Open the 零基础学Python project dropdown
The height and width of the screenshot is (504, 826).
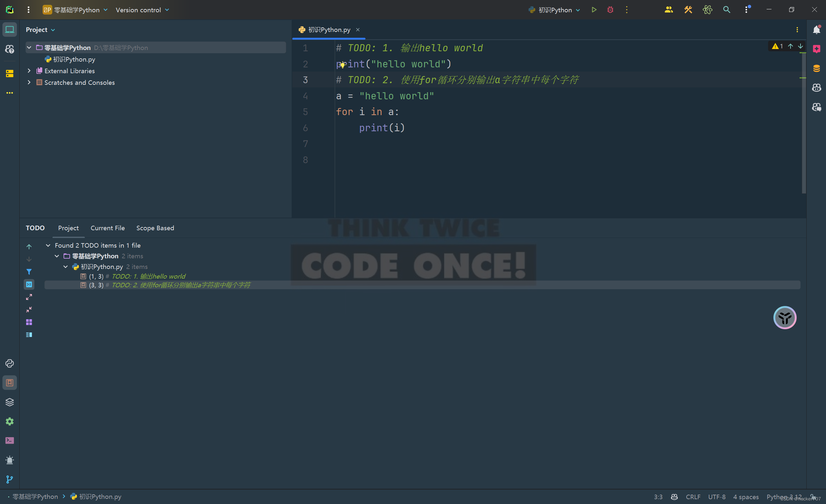(x=75, y=10)
